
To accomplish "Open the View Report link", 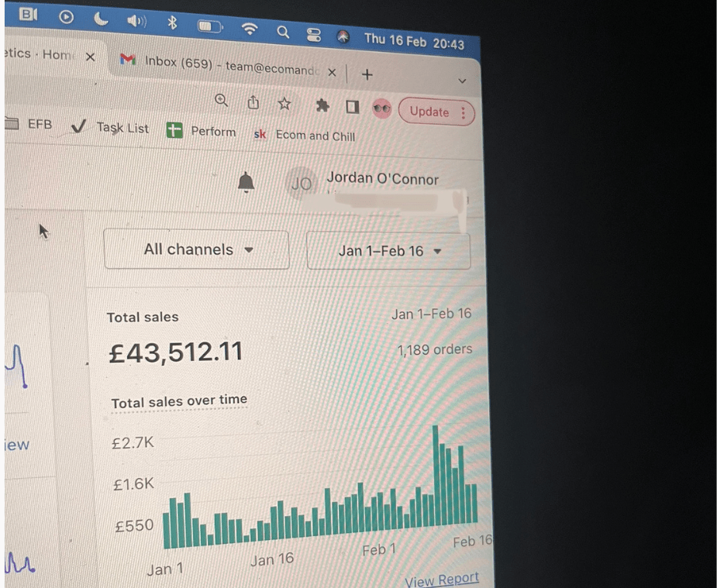I will point(441,579).
